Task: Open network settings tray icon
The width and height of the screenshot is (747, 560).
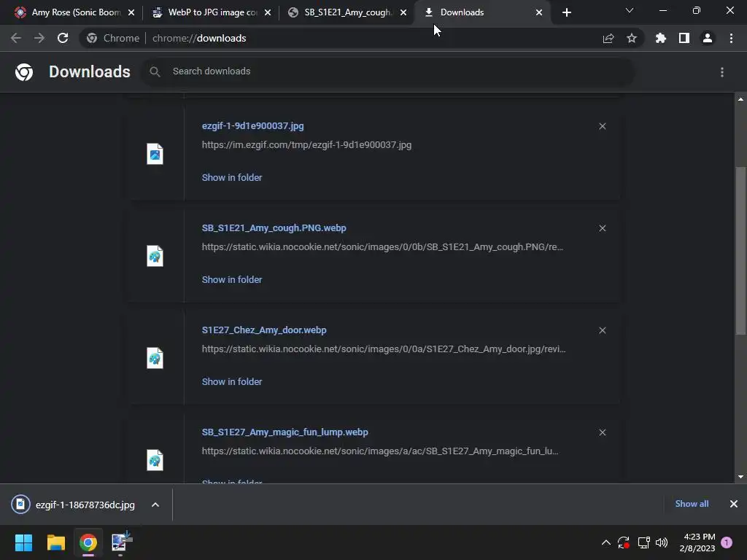Action: point(643,542)
